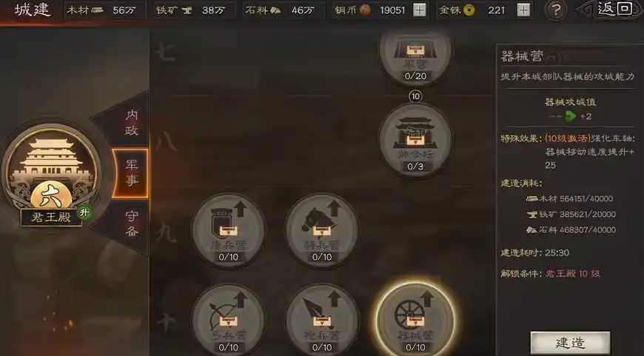Viewport: 644px width, 356px height.
Task: Click the 铁矿 iron ore resource counter
Action: coord(194,10)
